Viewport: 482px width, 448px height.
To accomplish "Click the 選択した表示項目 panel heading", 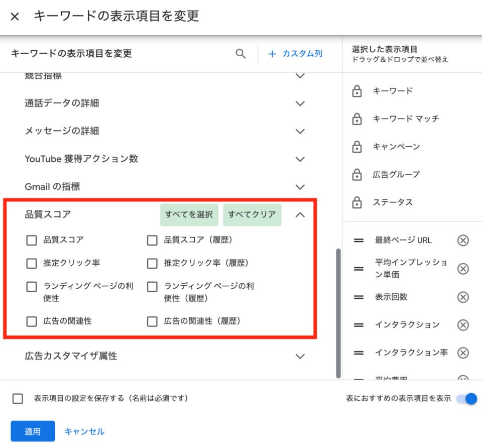I will click(x=385, y=49).
